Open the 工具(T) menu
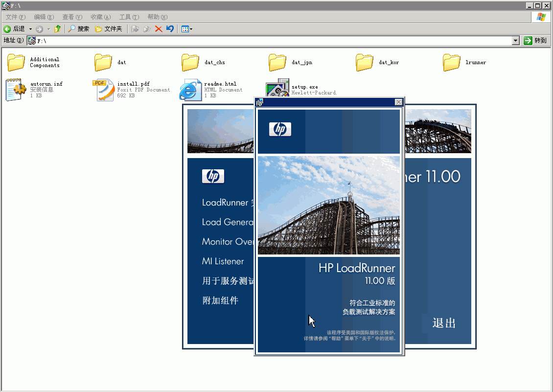Viewport: 553px width, 392px height. pos(129,17)
